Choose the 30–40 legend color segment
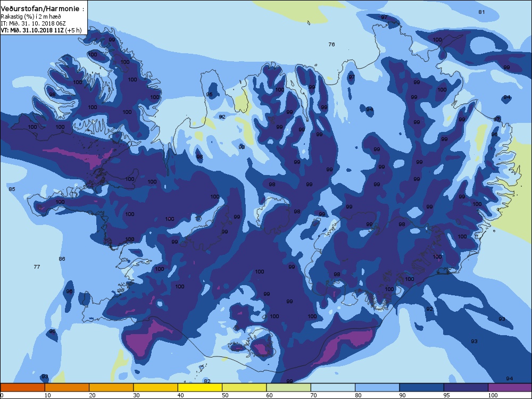 [156, 387]
